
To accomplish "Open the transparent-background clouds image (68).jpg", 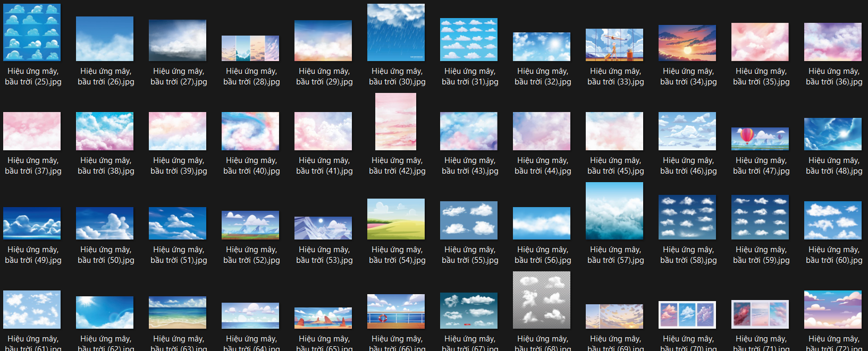I will [x=542, y=300].
